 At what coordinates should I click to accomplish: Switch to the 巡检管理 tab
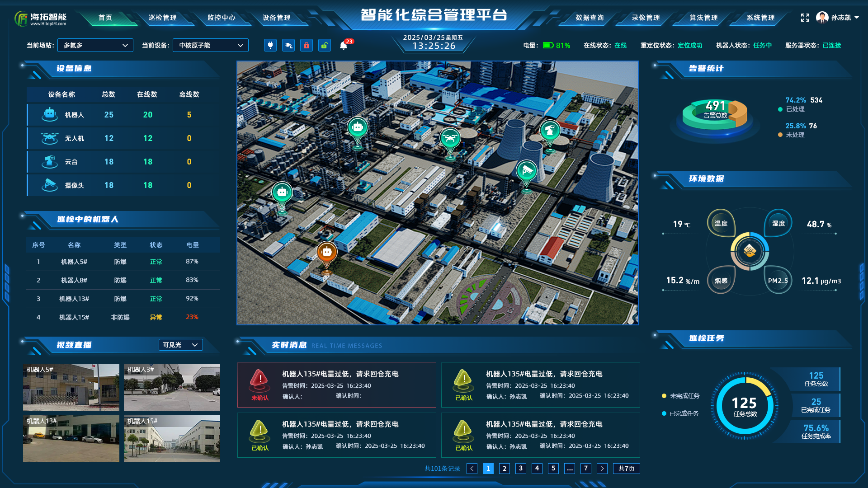tap(162, 18)
